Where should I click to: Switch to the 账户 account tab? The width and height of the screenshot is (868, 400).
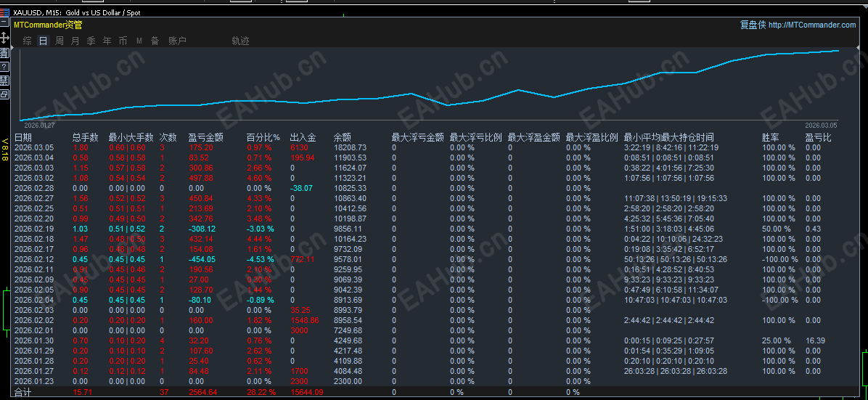coord(177,41)
